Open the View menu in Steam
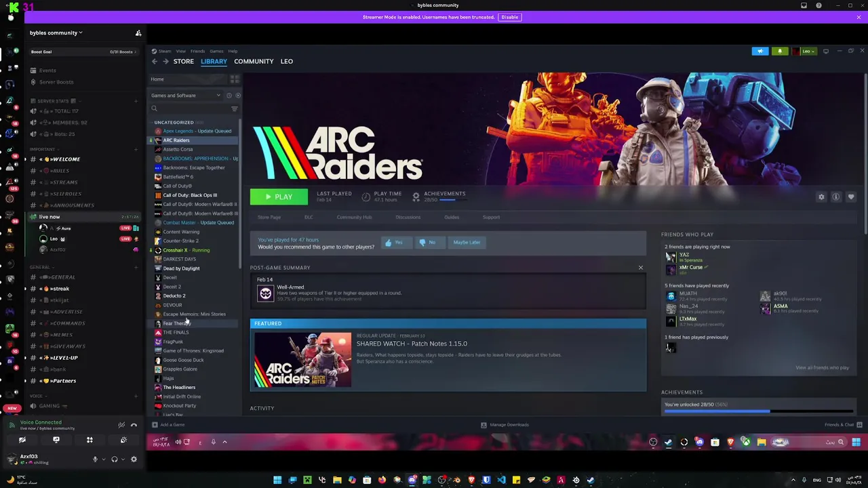 (x=181, y=51)
